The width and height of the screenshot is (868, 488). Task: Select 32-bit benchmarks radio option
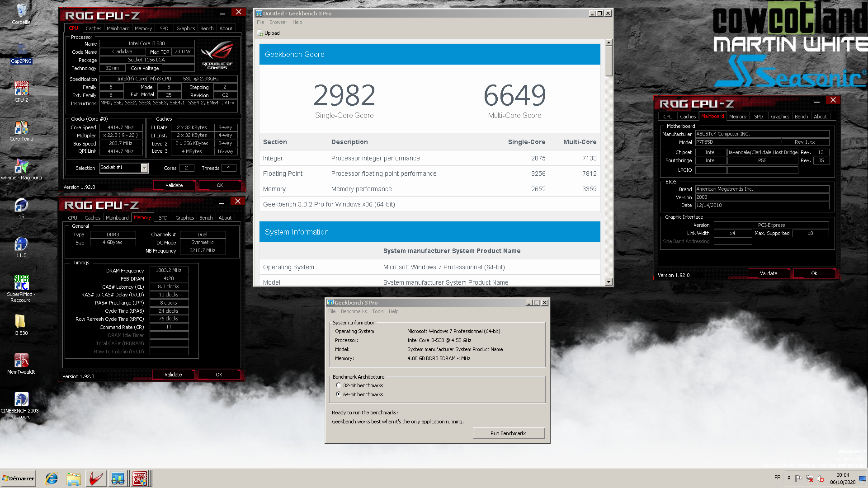click(x=339, y=385)
